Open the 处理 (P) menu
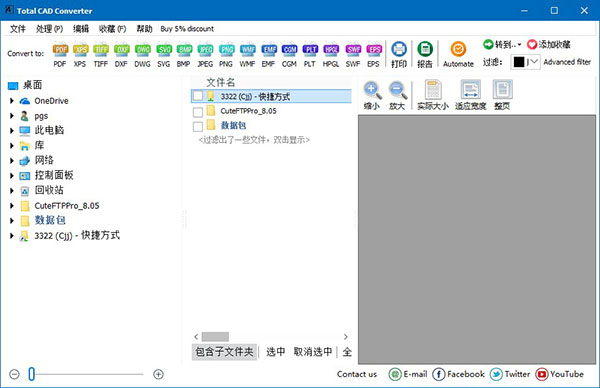600x388 pixels. pos(49,29)
